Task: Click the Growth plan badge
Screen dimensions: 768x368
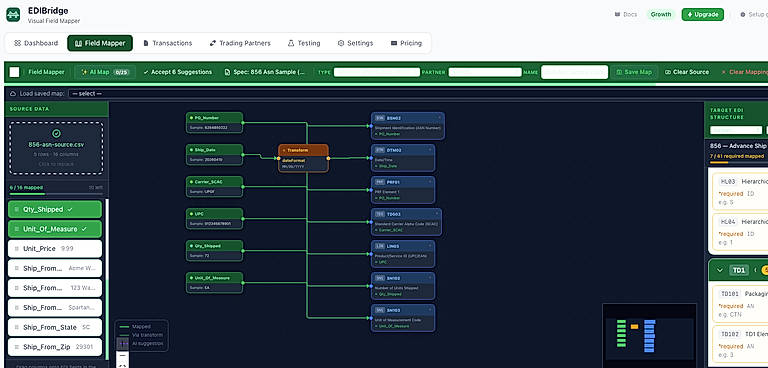Action: [x=661, y=14]
